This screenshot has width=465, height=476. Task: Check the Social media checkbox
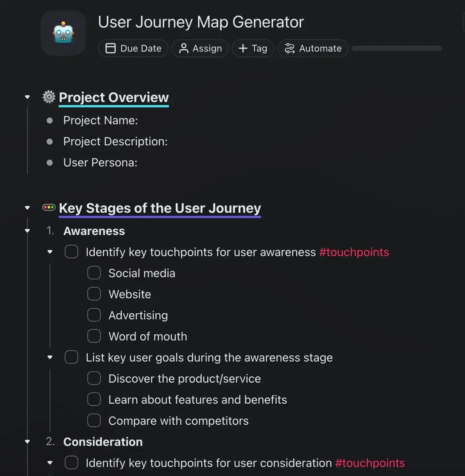(94, 272)
